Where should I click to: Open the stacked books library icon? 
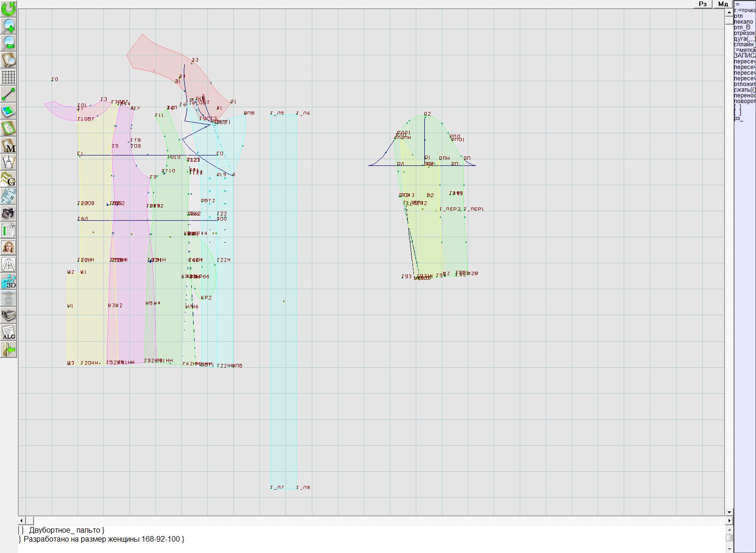(9, 315)
